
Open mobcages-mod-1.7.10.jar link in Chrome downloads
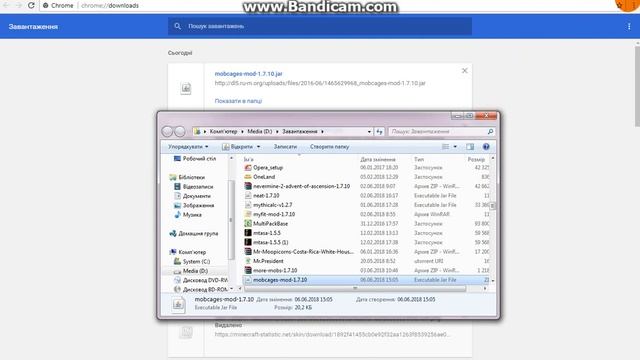pyautogui.click(x=248, y=74)
